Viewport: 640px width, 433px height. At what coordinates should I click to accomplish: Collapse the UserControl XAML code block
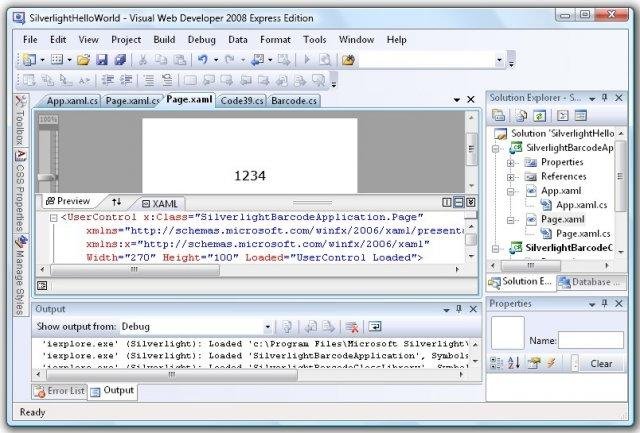tap(53, 218)
